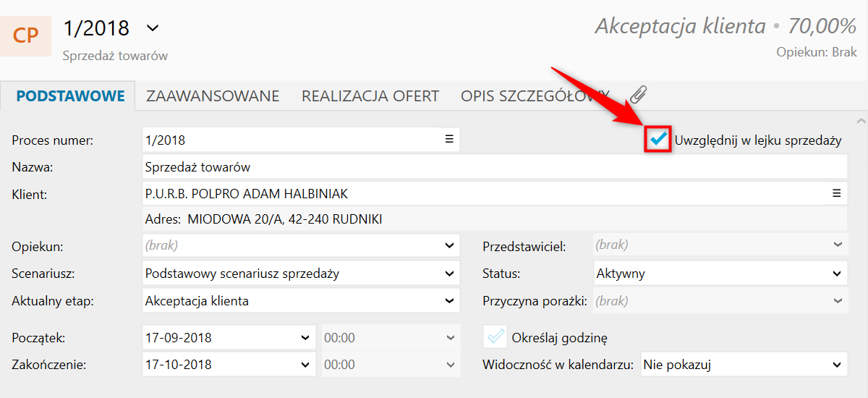Open the Aktualny etap dropdown
Screen dimensions: 868x398
pyautogui.click(x=301, y=300)
